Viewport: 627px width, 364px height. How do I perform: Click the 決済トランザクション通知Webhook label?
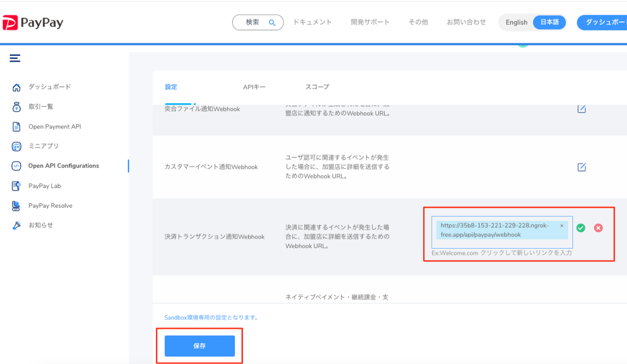point(215,237)
